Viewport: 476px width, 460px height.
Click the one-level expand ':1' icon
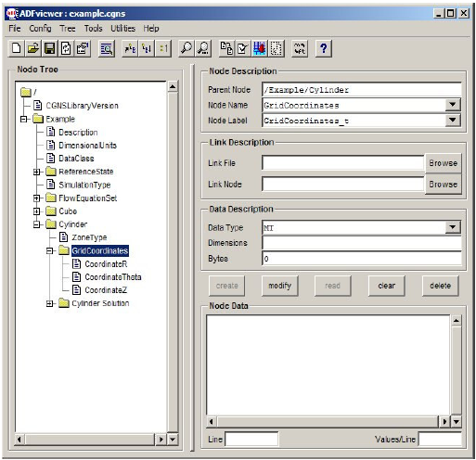pos(163,48)
